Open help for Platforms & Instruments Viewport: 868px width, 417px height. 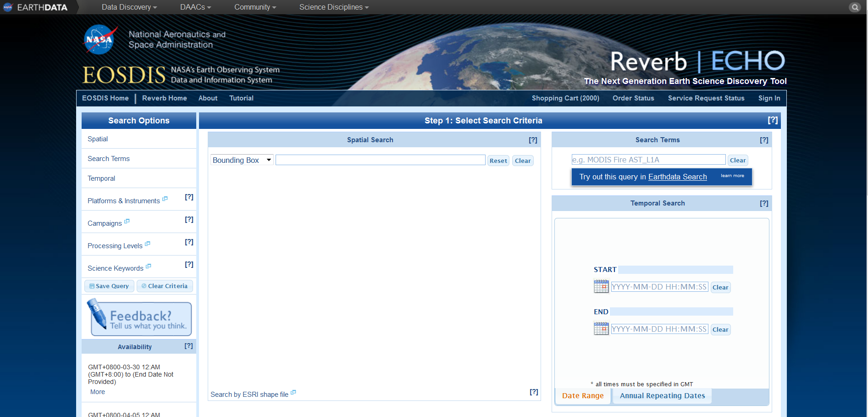pyautogui.click(x=189, y=197)
